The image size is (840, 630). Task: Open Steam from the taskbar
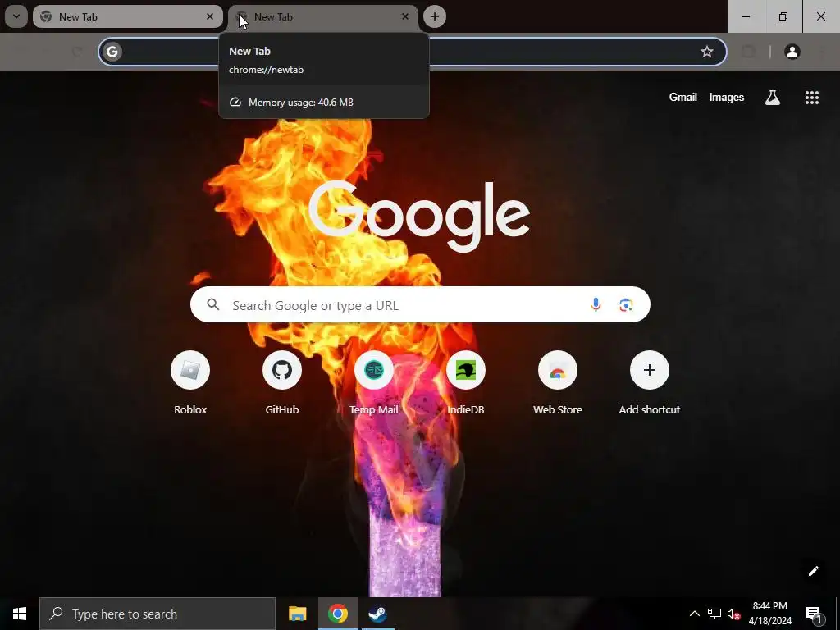point(377,614)
